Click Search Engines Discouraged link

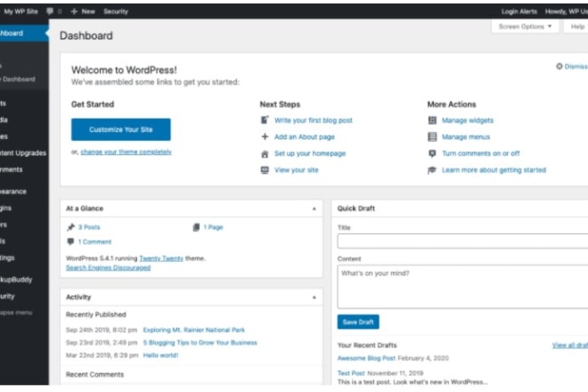(x=108, y=267)
